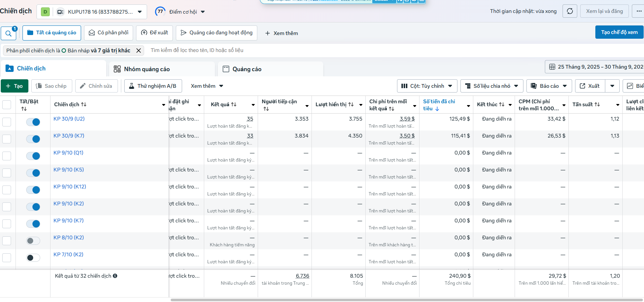Open the Cột: Tùy chỉnh columns dropdown
Viewport: 644px width, 302px height.
click(x=427, y=86)
